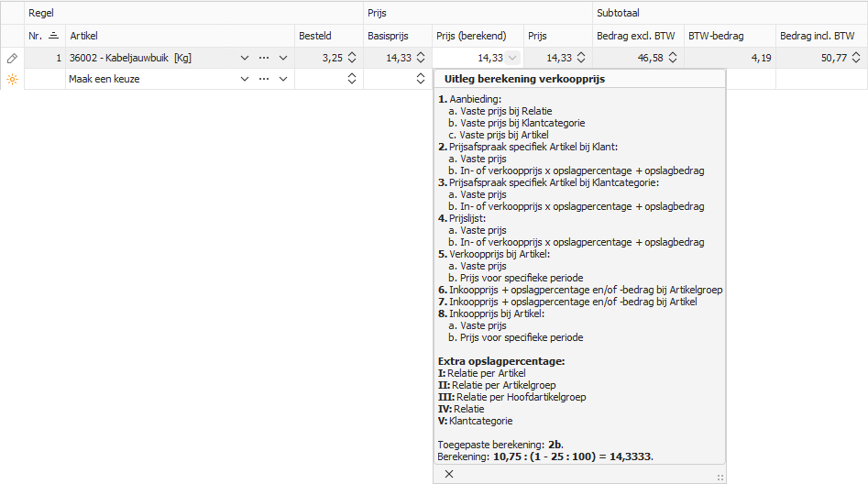Click the sort icon beside Nr. header
Image resolution: width=868 pixels, height=484 pixels.
[54, 36]
